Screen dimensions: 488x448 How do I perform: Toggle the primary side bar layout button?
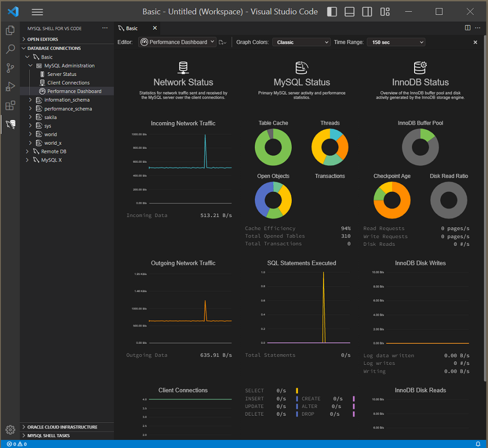[x=332, y=12]
